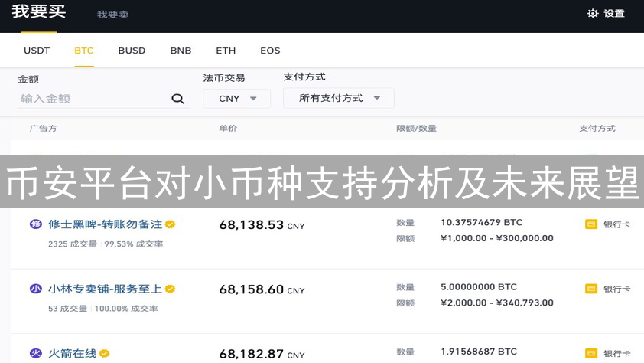Click the 单价 column header
Viewport: 644px width, 363px height.
(228, 128)
